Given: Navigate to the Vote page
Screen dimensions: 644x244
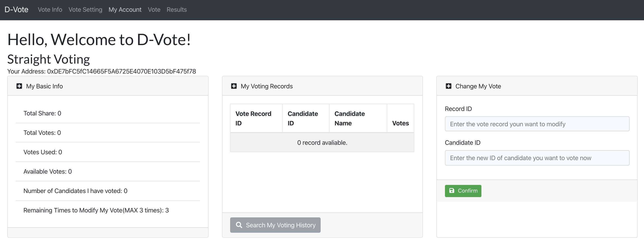Looking at the screenshot, I should click(154, 9).
